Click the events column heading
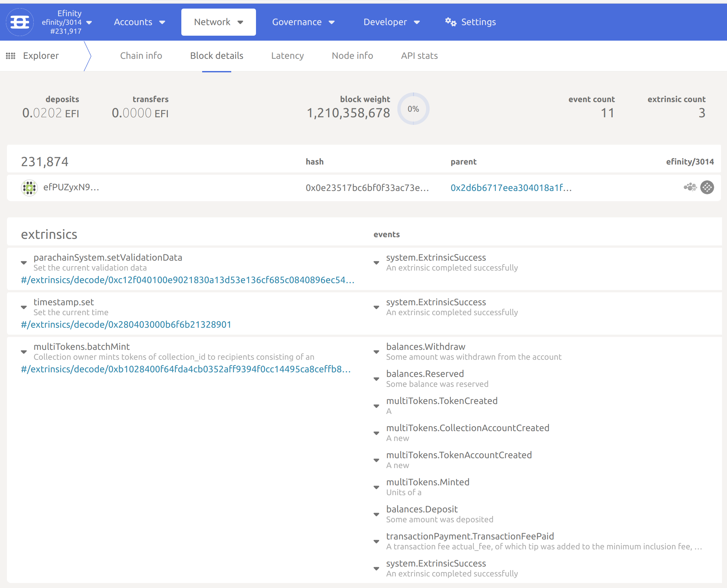The image size is (727, 588). (x=386, y=235)
